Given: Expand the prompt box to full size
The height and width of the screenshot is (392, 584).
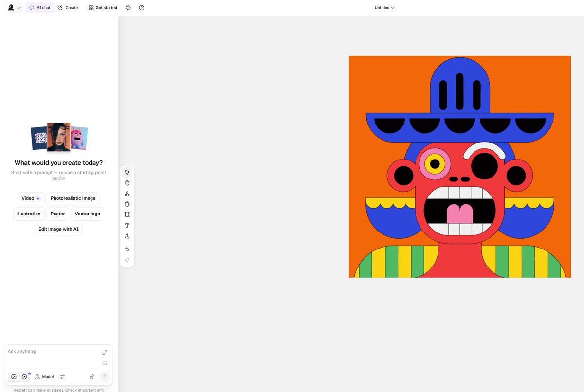Looking at the screenshot, I should pos(105,352).
